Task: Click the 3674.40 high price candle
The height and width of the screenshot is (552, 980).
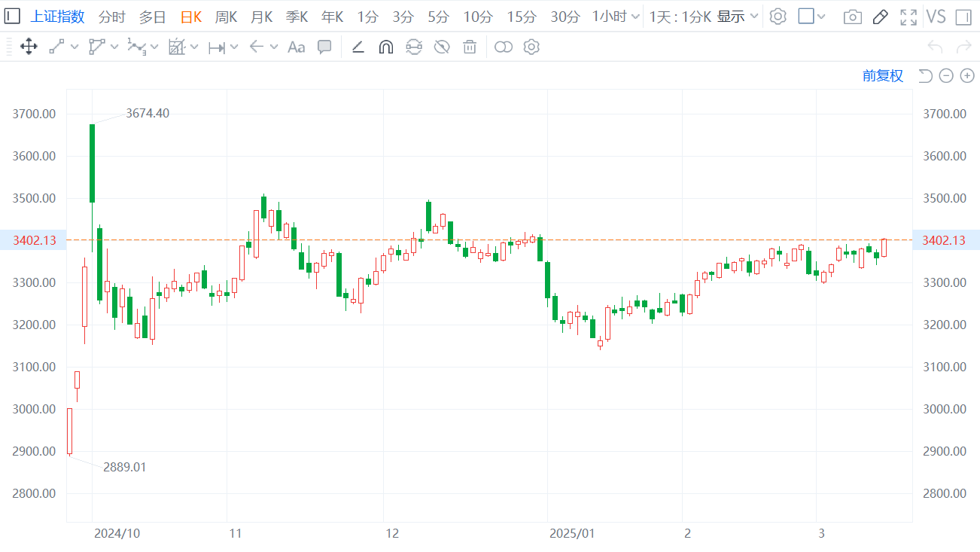Action: [92, 163]
